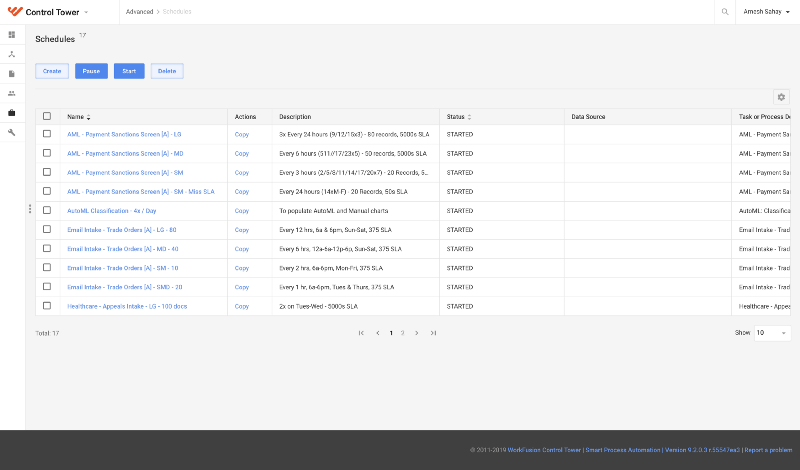The image size is (800, 470).
Task: Click the Data Source column header
Action: [588, 117]
